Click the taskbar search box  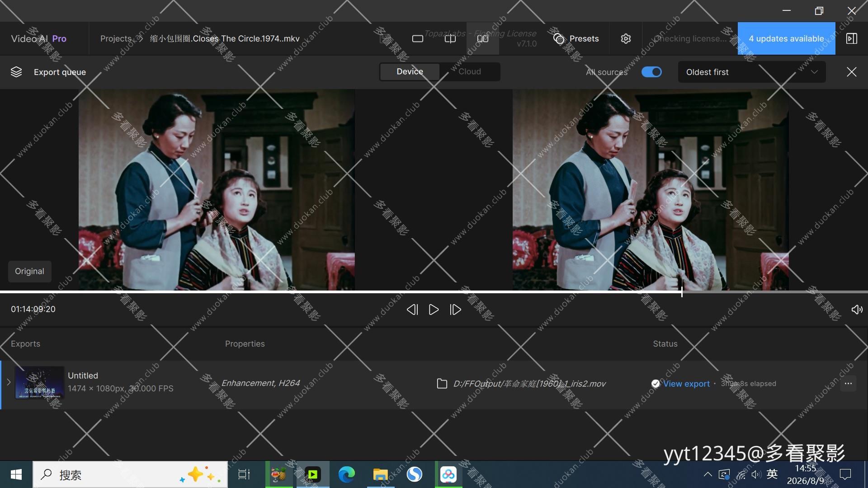pyautogui.click(x=130, y=474)
